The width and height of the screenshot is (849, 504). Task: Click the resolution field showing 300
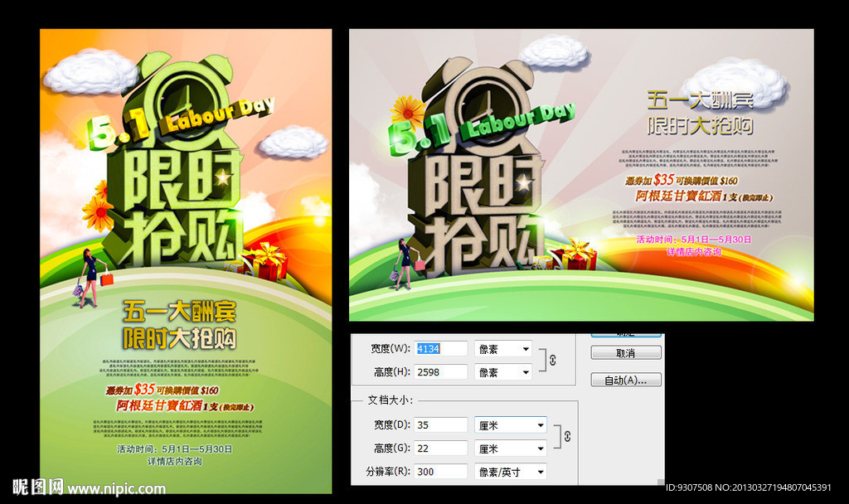(x=441, y=472)
